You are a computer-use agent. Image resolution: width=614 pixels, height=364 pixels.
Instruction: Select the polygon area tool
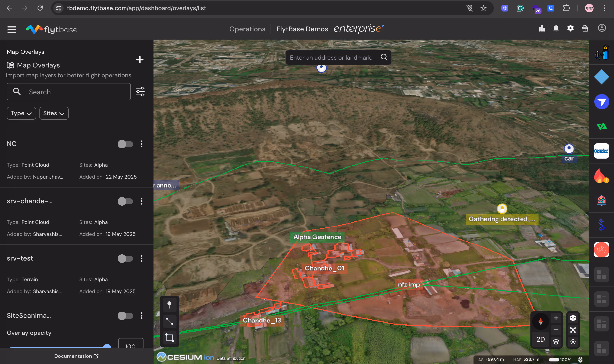pos(169,338)
